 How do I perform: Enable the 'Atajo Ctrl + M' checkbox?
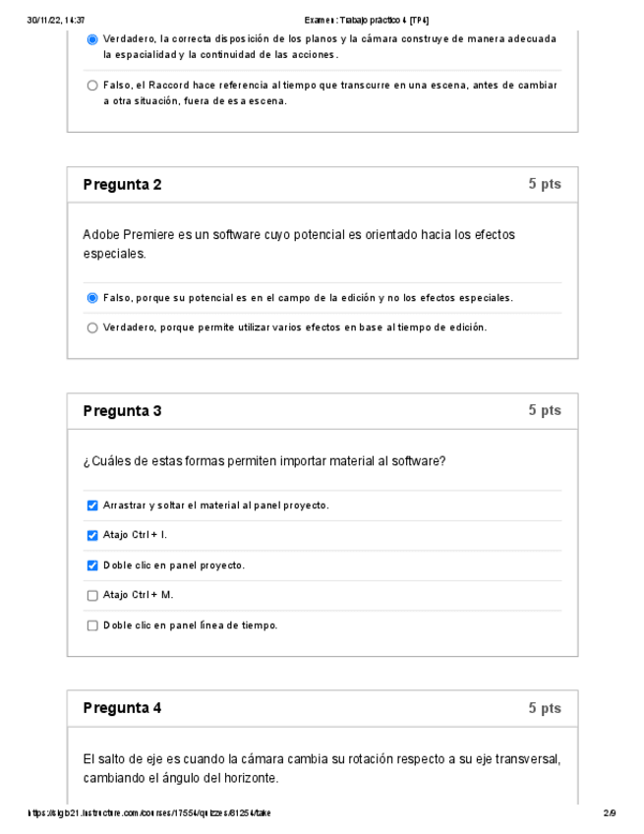[x=92, y=595]
